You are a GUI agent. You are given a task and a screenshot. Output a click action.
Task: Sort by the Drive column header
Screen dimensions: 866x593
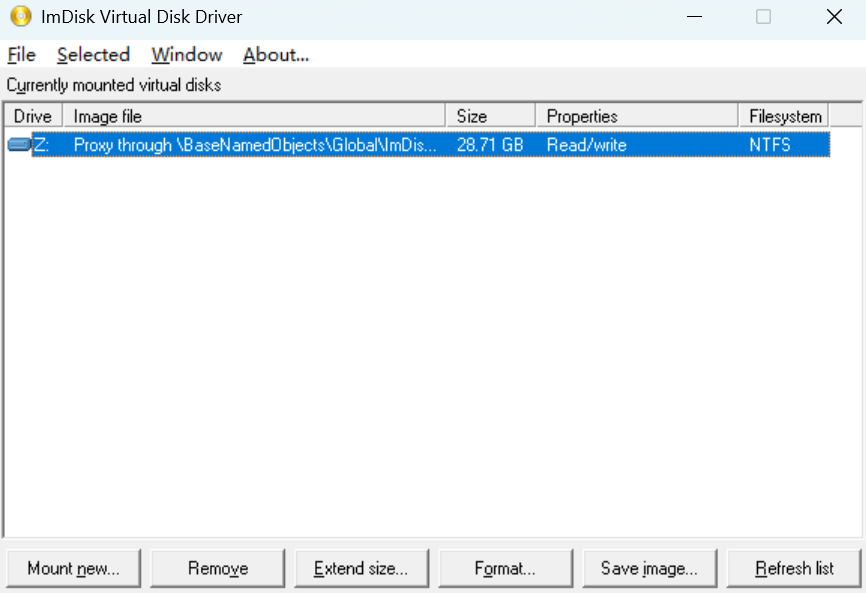coord(33,116)
